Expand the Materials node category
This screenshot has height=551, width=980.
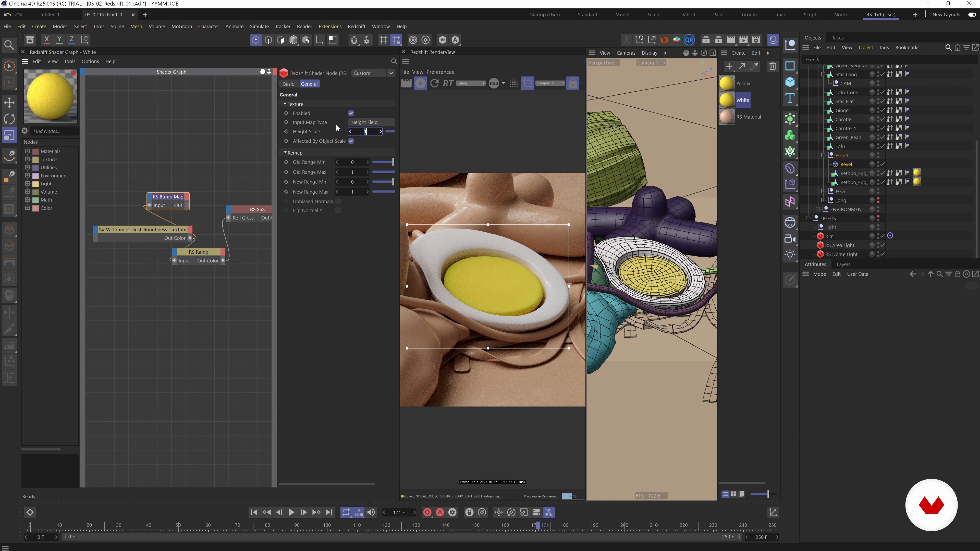coord(27,151)
